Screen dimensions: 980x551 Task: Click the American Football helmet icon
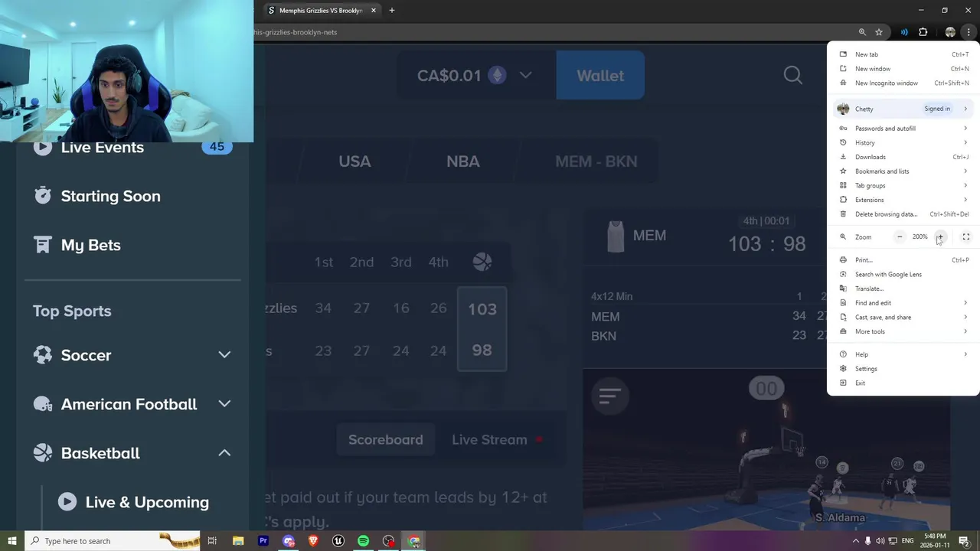[x=43, y=404]
